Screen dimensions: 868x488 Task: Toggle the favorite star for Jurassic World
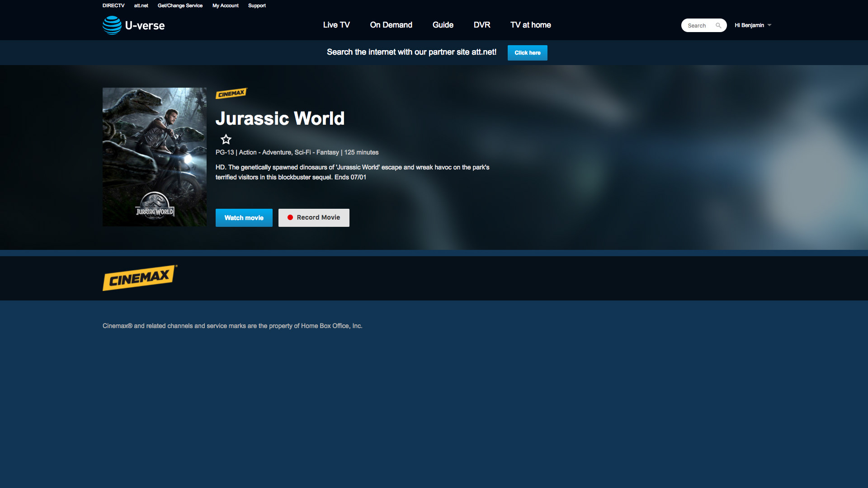click(x=226, y=139)
